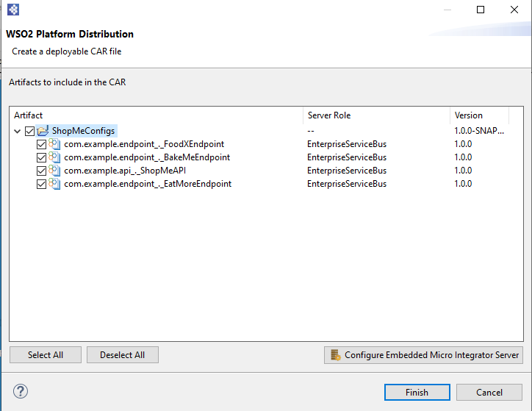
Task: Click the Artifact column header
Action: (156, 115)
